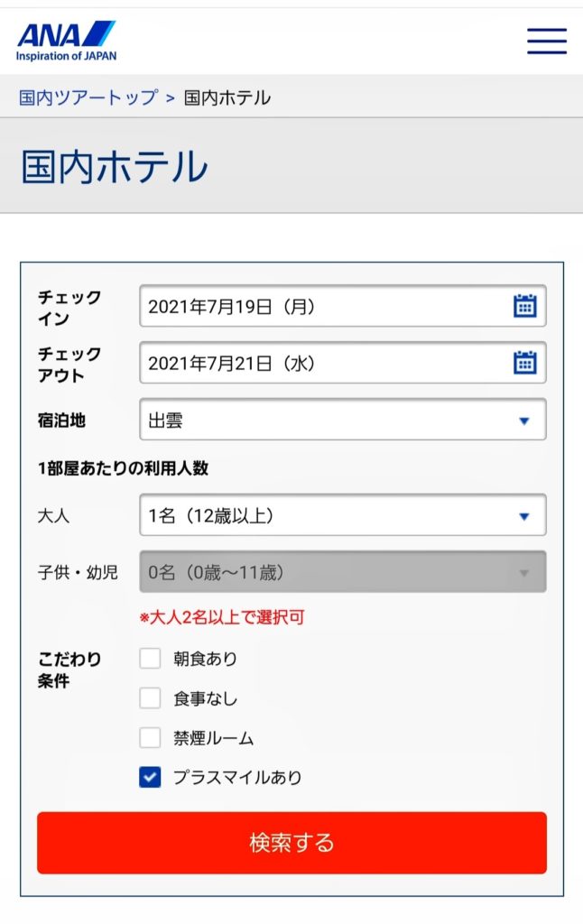Click the 宿泊地 dropdown arrow
This screenshot has width=583, height=924.
pos(523,420)
